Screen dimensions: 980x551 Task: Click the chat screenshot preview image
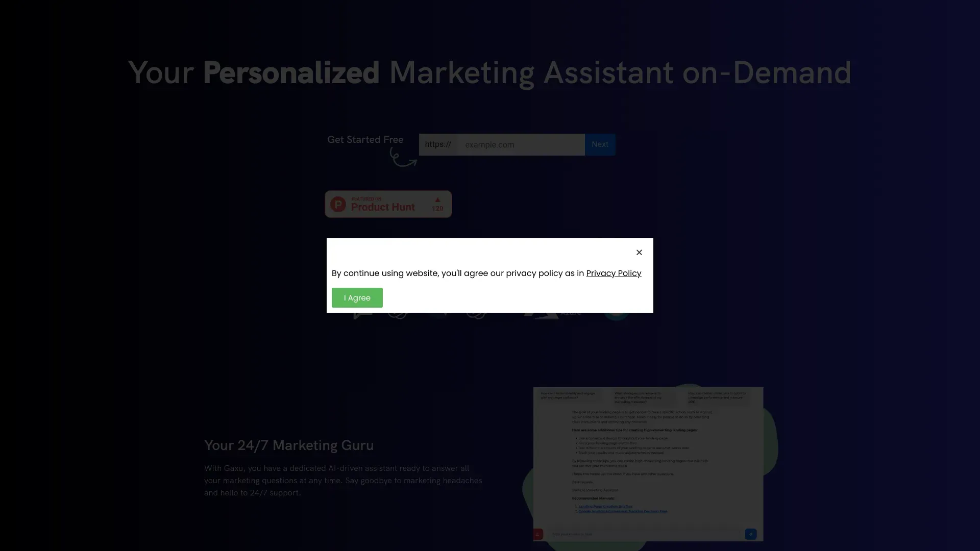(648, 464)
